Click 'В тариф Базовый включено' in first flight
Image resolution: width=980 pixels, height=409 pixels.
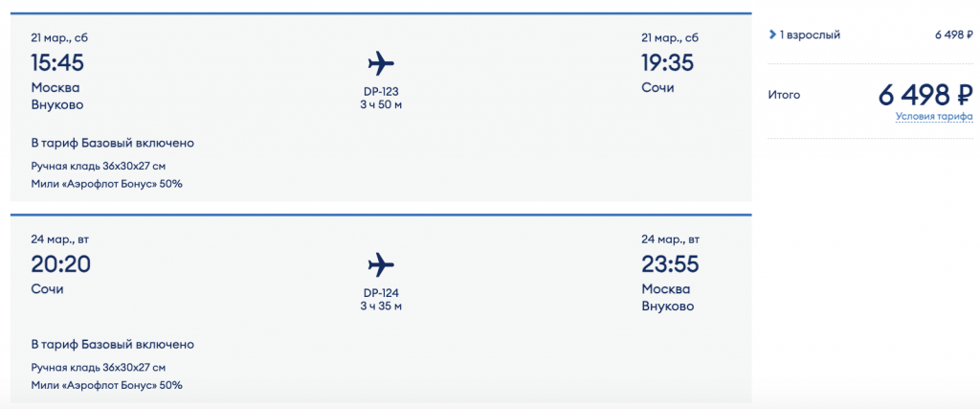click(113, 143)
